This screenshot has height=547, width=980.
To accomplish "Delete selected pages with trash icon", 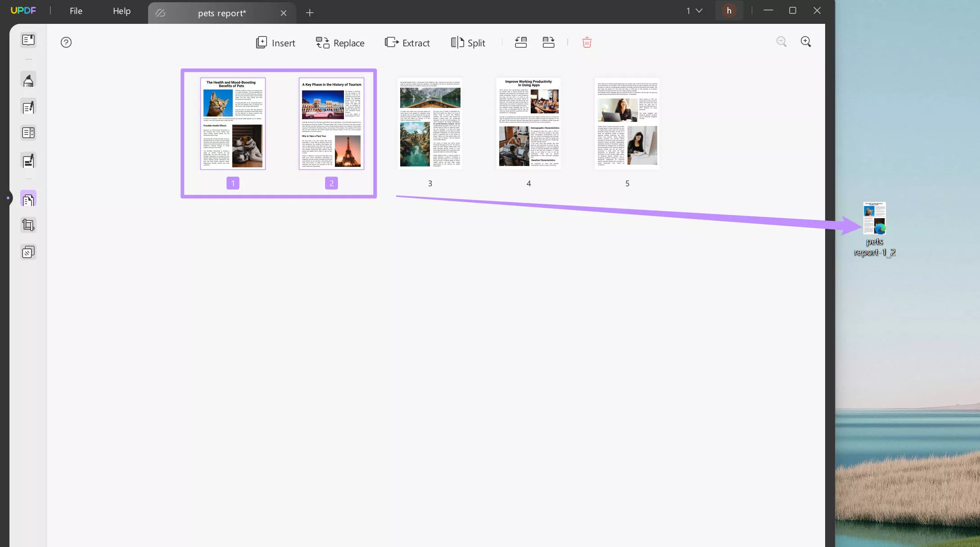I will pos(587,43).
